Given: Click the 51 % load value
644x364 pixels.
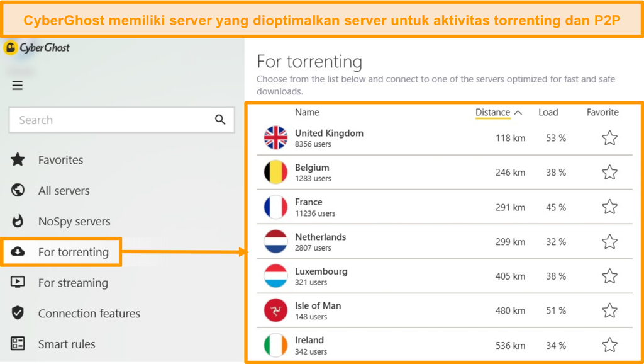Looking at the screenshot, I should (x=556, y=311).
